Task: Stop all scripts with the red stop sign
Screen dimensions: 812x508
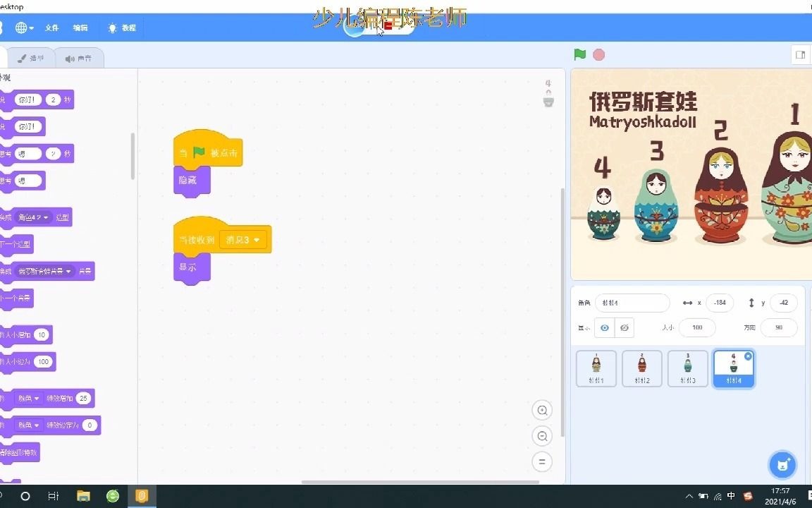Action: point(598,54)
